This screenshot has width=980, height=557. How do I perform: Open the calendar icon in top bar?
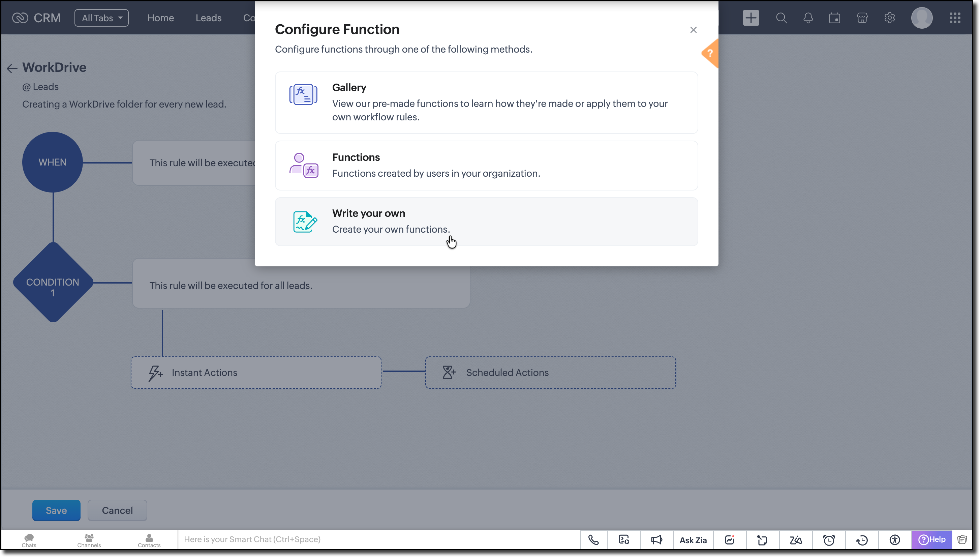[834, 18]
